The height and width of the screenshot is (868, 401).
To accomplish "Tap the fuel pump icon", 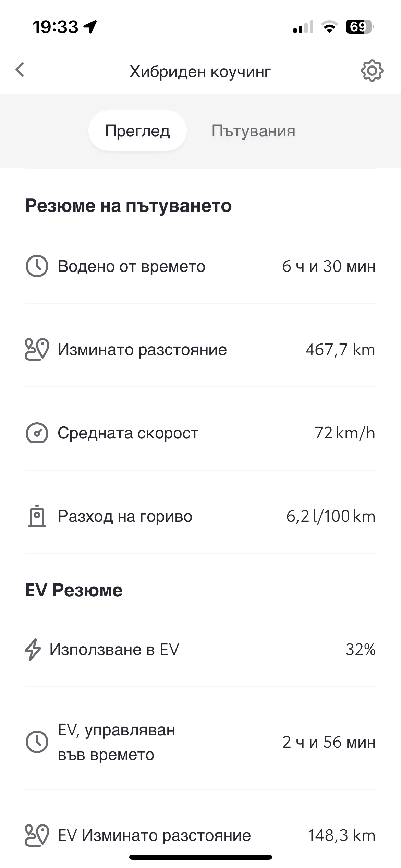I will pyautogui.click(x=37, y=516).
